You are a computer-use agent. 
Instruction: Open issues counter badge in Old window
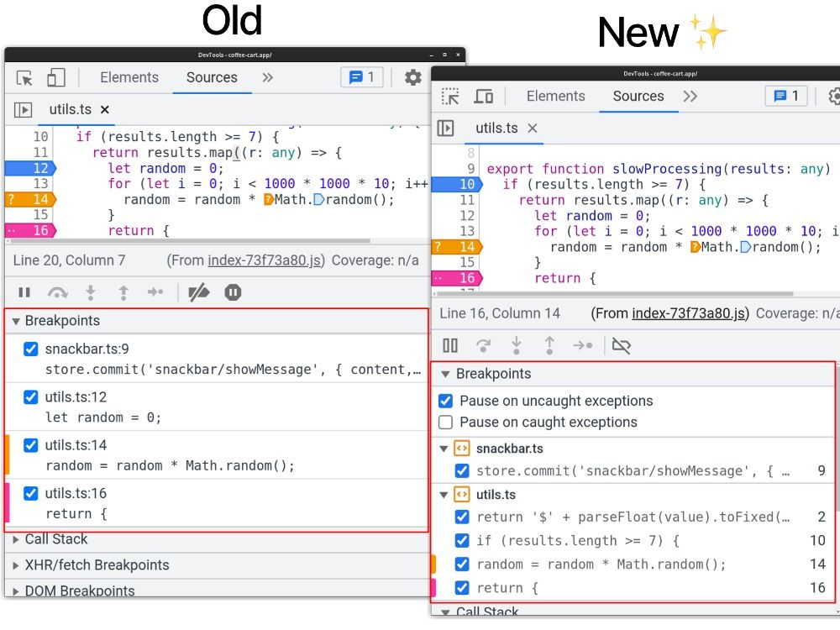point(362,77)
